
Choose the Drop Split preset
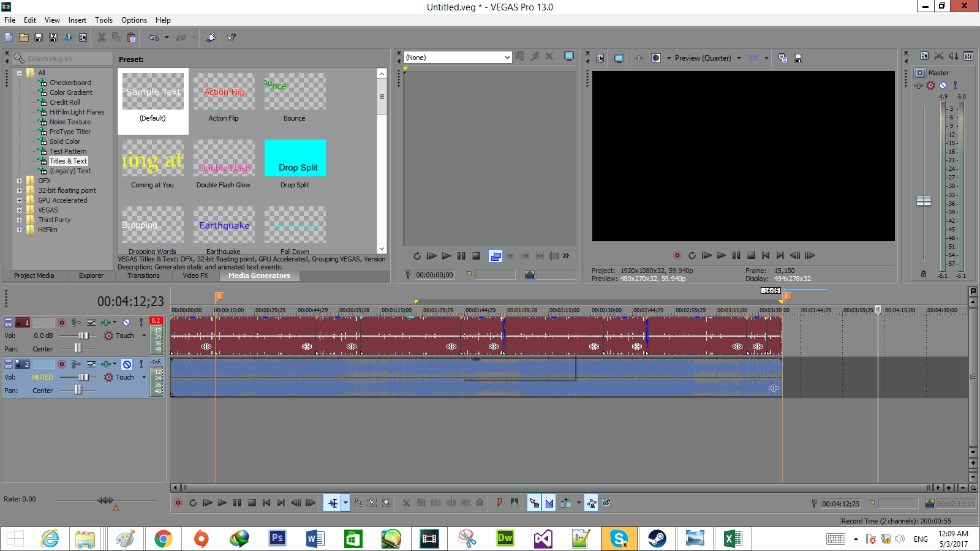(295, 164)
